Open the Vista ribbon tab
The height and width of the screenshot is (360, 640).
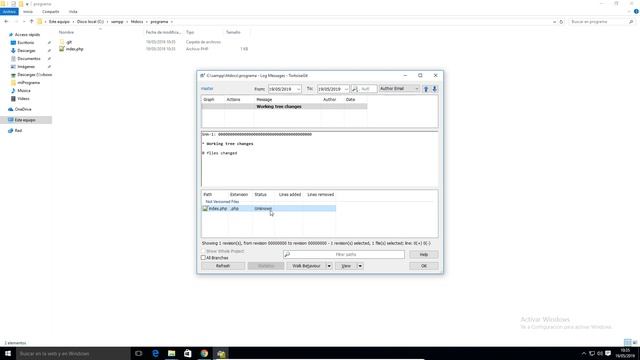[73, 11]
